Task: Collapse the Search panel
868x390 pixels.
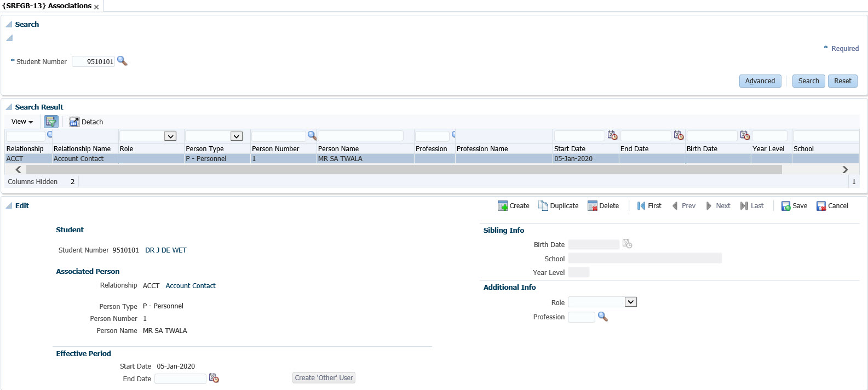Action: tap(9, 25)
